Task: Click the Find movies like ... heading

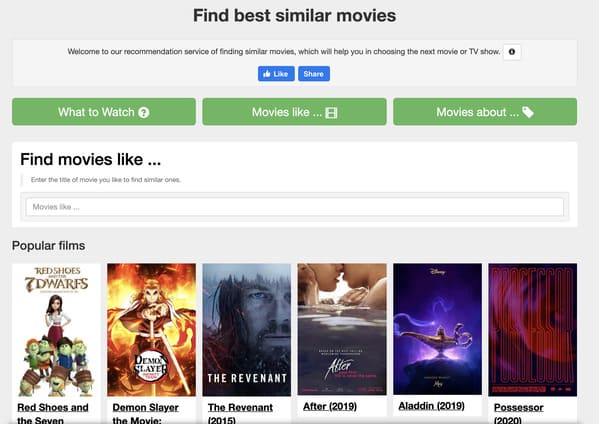Action: (x=91, y=159)
